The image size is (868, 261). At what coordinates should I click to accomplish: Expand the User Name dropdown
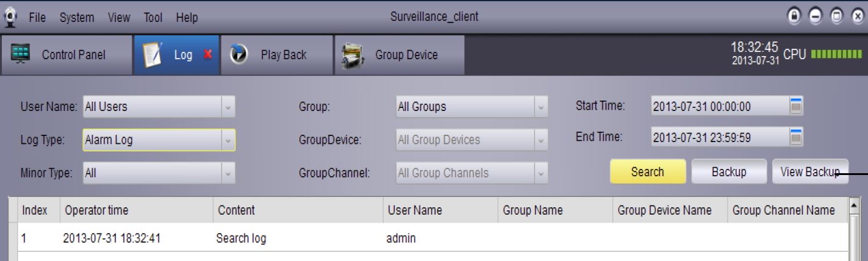tap(228, 107)
